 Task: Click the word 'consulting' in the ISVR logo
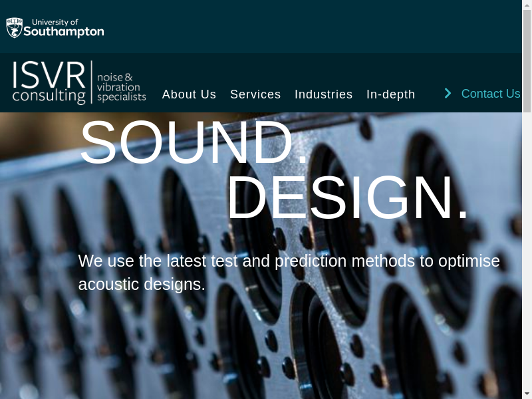tap(49, 96)
